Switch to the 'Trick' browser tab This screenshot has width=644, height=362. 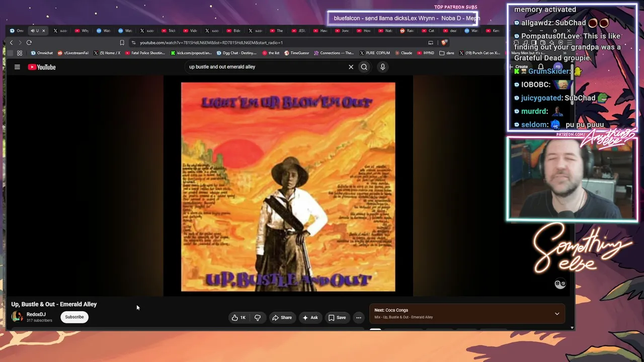coord(169,31)
